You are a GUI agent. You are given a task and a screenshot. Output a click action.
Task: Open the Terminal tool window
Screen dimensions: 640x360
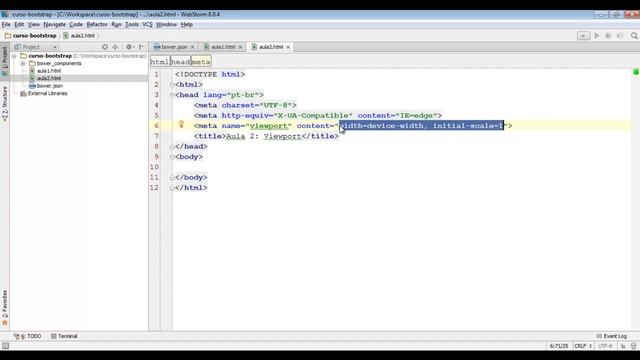click(x=64, y=336)
